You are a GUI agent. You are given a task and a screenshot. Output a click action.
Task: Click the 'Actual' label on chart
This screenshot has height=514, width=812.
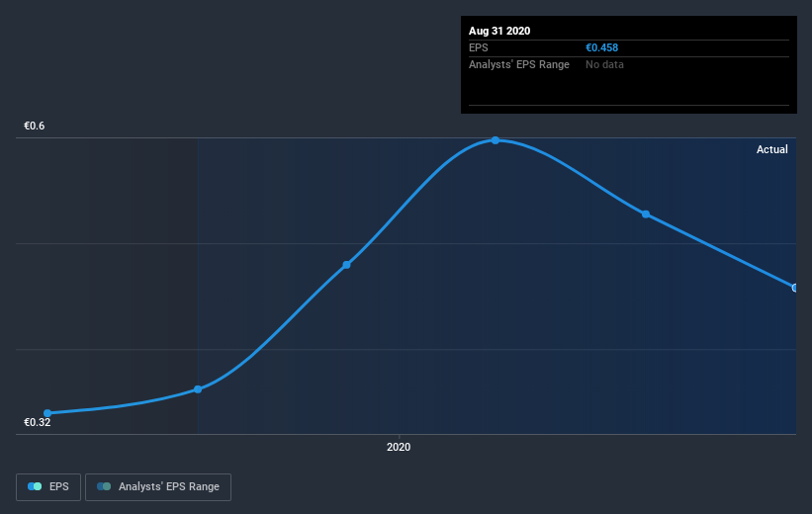coord(771,149)
